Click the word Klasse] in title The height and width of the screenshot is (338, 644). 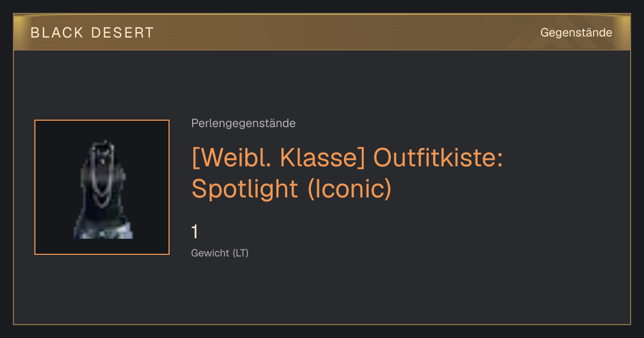tap(324, 158)
